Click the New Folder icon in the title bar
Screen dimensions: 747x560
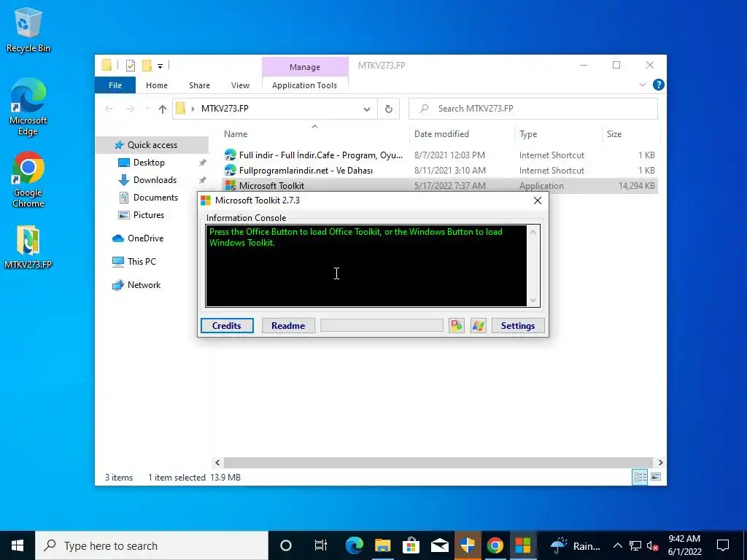tap(147, 66)
